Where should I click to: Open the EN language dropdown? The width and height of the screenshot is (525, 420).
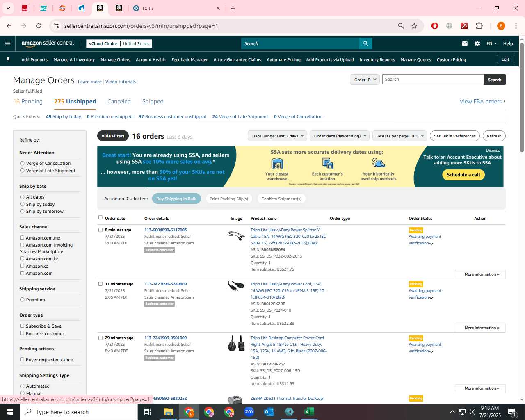point(491,43)
